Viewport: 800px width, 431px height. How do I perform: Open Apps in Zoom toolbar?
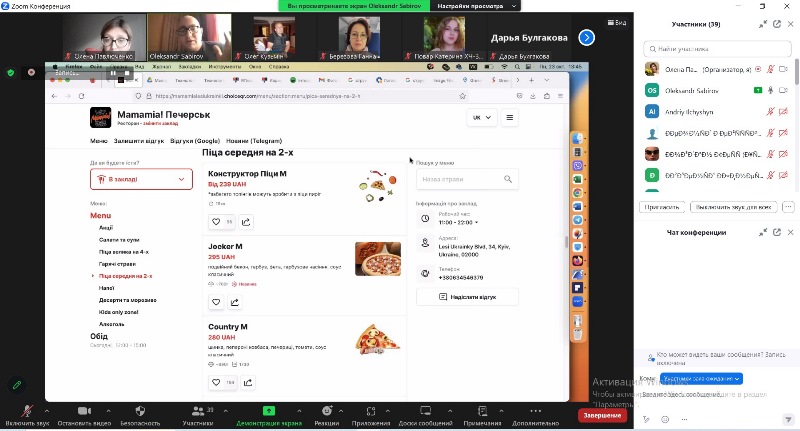(x=371, y=411)
